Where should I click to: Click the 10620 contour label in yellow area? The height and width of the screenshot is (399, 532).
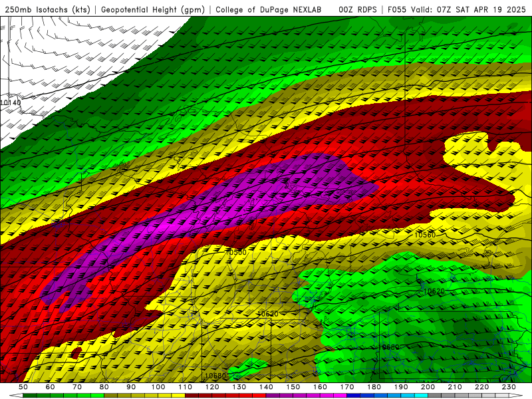coord(268,314)
